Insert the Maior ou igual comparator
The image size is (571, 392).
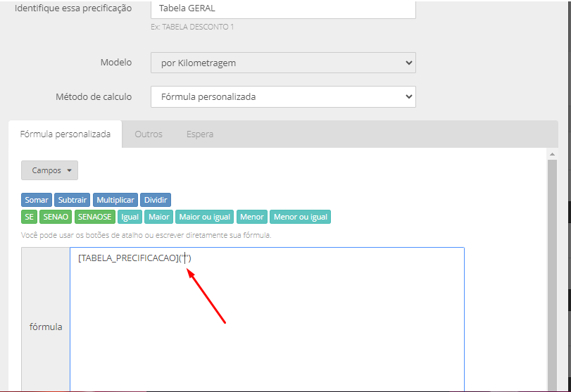[x=205, y=217]
